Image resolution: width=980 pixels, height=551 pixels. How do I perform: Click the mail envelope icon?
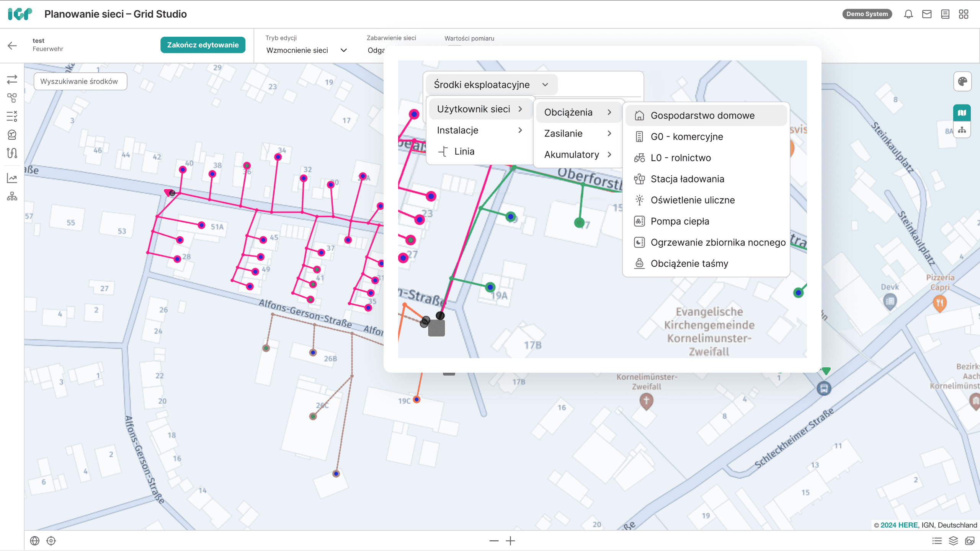[x=927, y=14]
